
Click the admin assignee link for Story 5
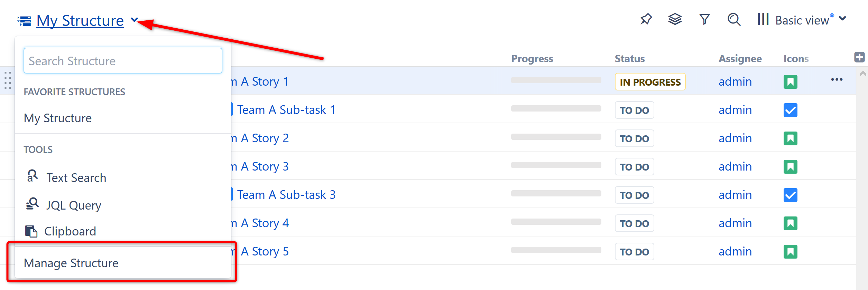click(x=735, y=252)
